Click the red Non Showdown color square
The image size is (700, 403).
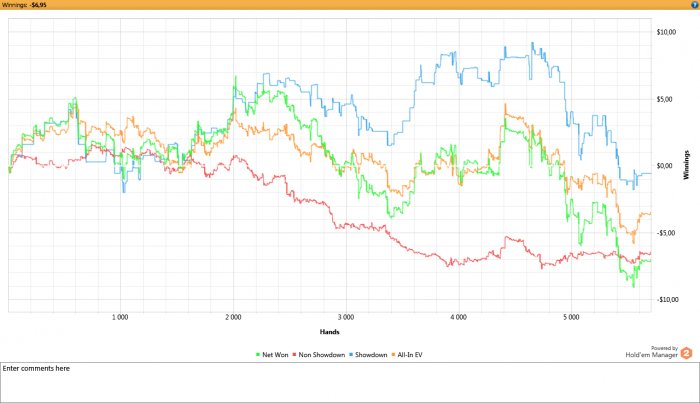coord(294,355)
